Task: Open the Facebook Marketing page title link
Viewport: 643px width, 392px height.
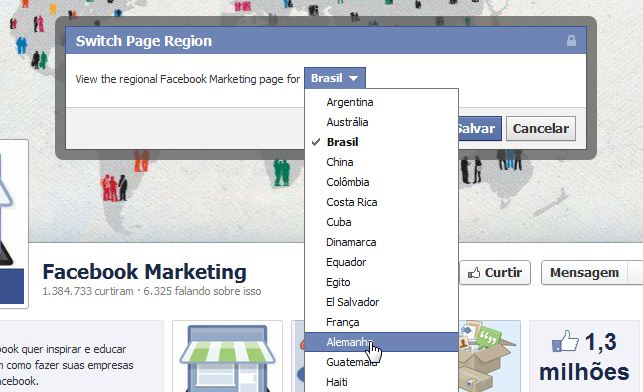Action: point(144,272)
